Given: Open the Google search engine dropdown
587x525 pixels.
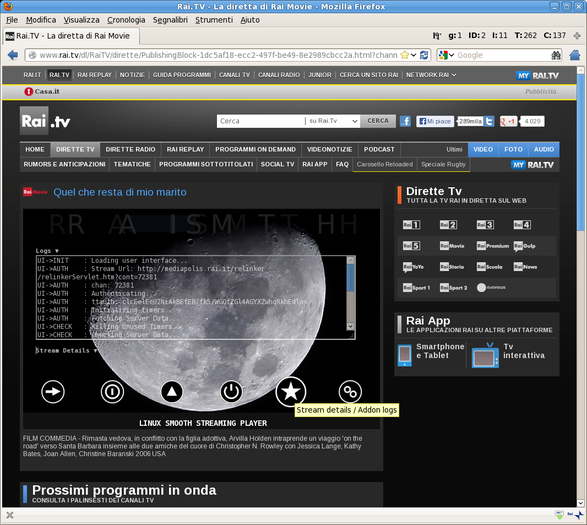Looking at the screenshot, I should coord(446,55).
